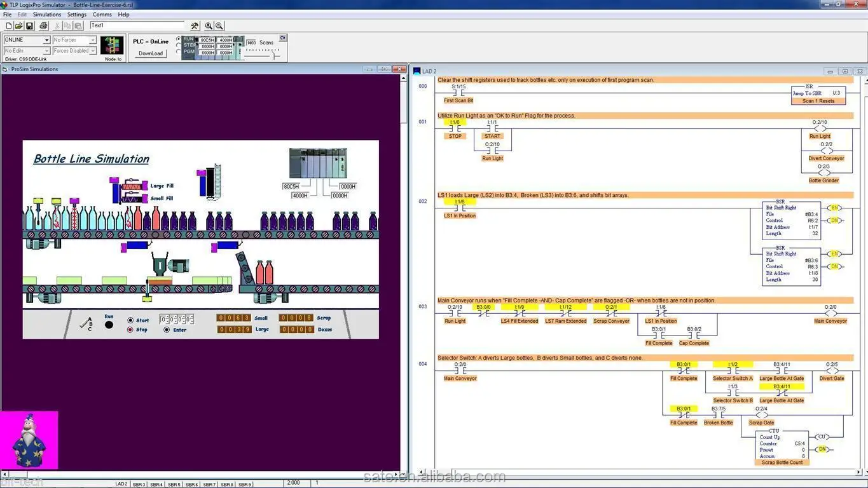Expand the Forces Disabled dropdown
The image size is (868, 488).
93,51
